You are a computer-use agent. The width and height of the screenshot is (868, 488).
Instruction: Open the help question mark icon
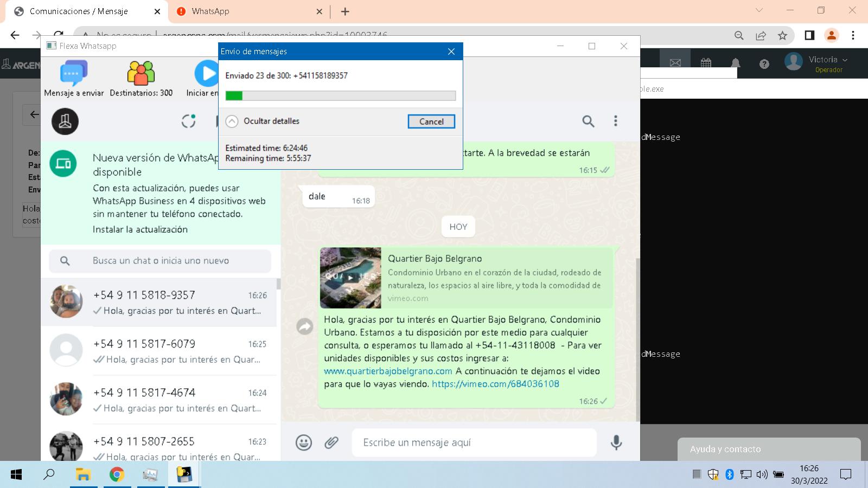[764, 64]
